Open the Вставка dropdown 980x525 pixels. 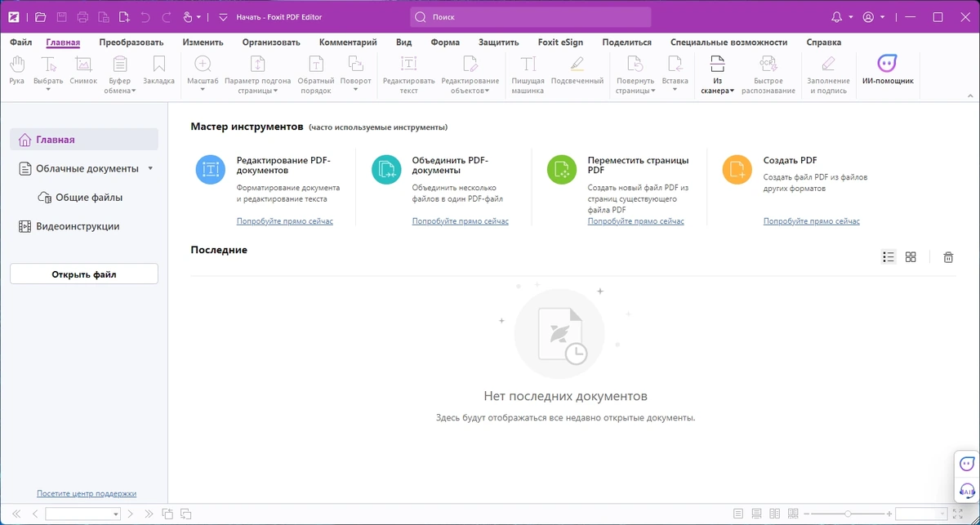[x=675, y=90]
